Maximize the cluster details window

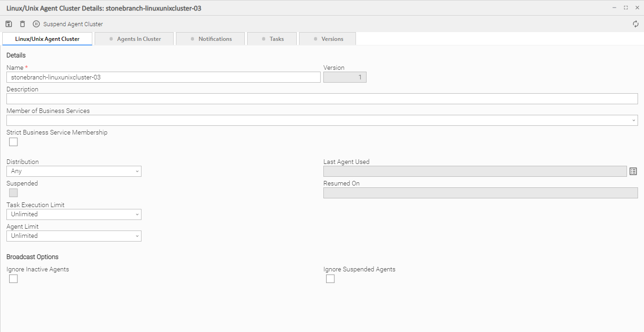(626, 8)
